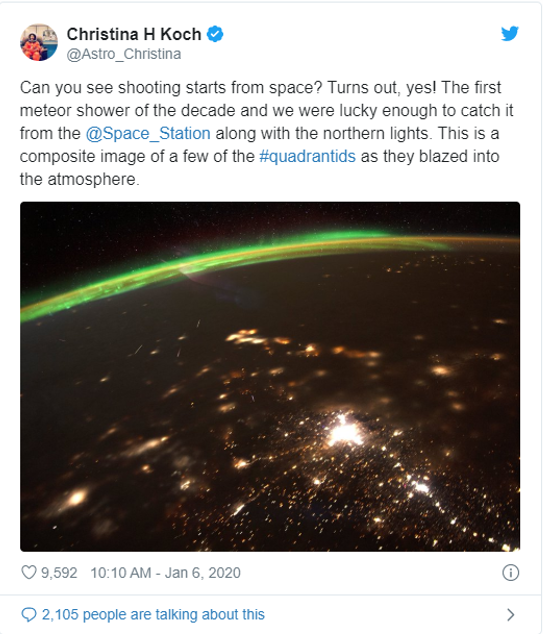Screen dimensions: 543x634
Task: Click the tweet body text paragraph
Action: 267,133
